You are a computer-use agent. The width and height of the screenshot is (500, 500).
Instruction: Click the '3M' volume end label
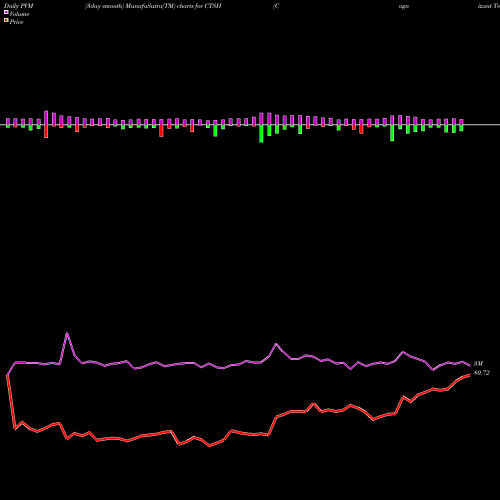tap(478, 364)
